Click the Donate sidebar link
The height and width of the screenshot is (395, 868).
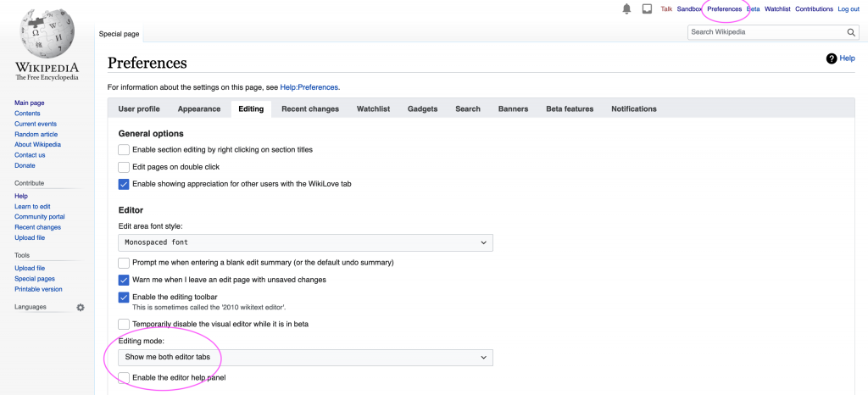click(25, 165)
